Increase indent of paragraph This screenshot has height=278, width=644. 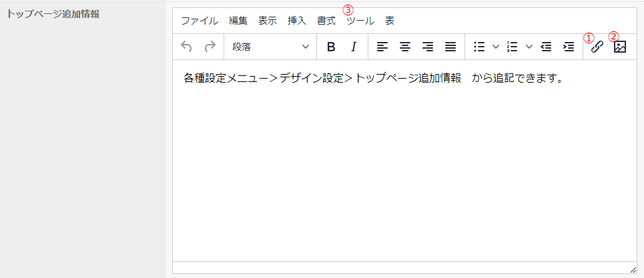(569, 47)
